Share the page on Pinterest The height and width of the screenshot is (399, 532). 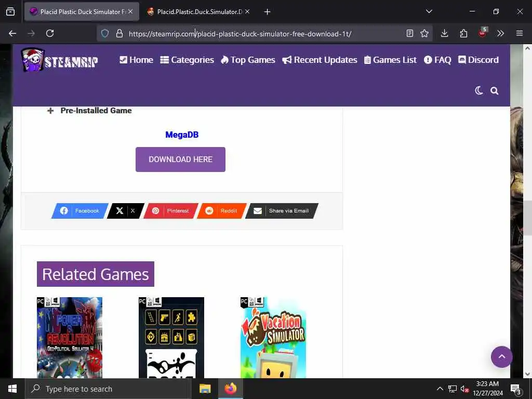(x=171, y=211)
